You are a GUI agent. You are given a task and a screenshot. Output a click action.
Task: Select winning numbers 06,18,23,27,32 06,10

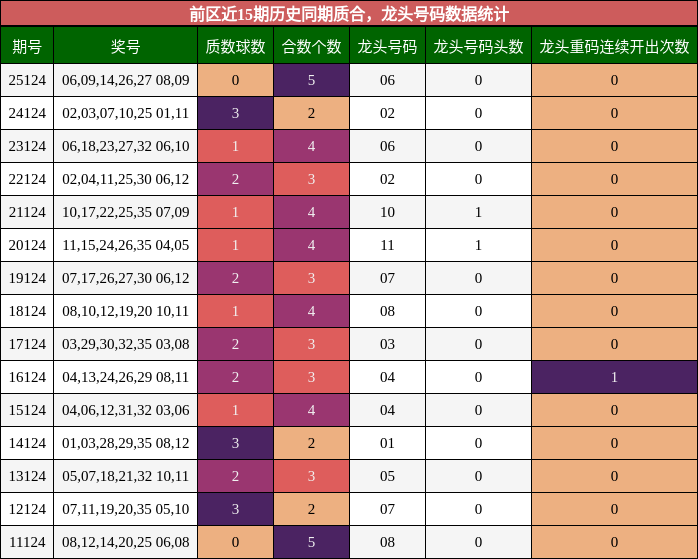tap(126, 146)
